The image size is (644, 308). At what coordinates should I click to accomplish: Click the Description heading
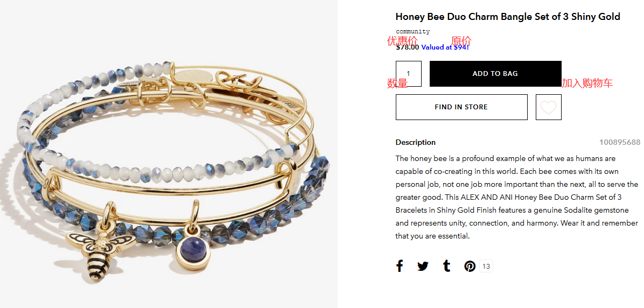[415, 143]
